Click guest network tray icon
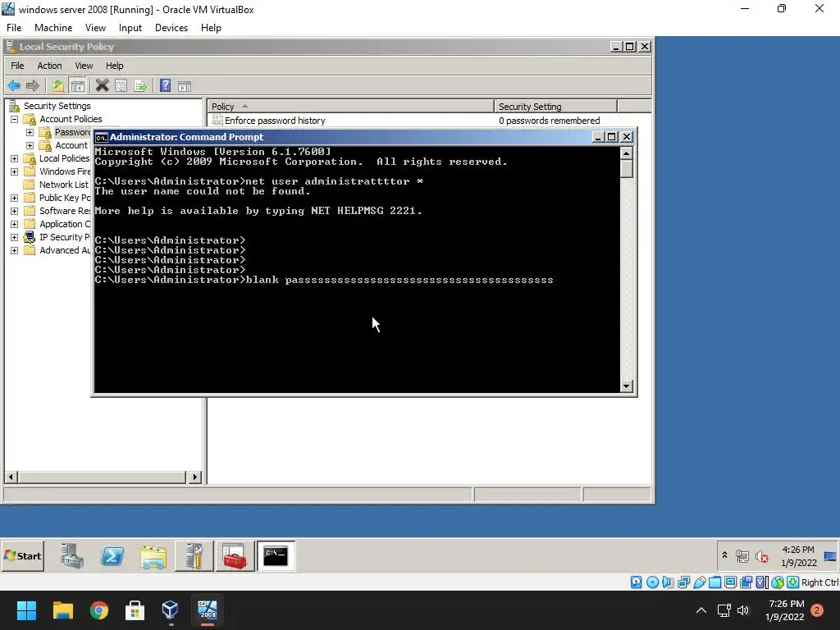This screenshot has width=840, height=630. pos(742,557)
